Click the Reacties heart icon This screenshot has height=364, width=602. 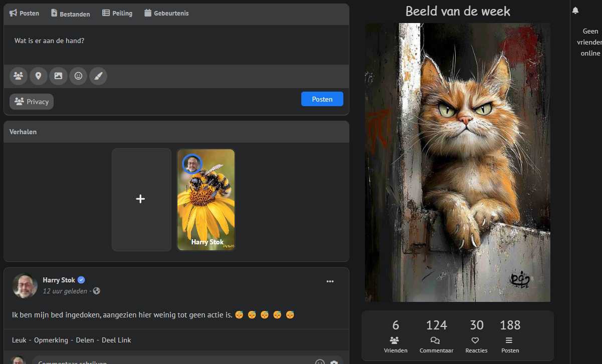(476, 340)
